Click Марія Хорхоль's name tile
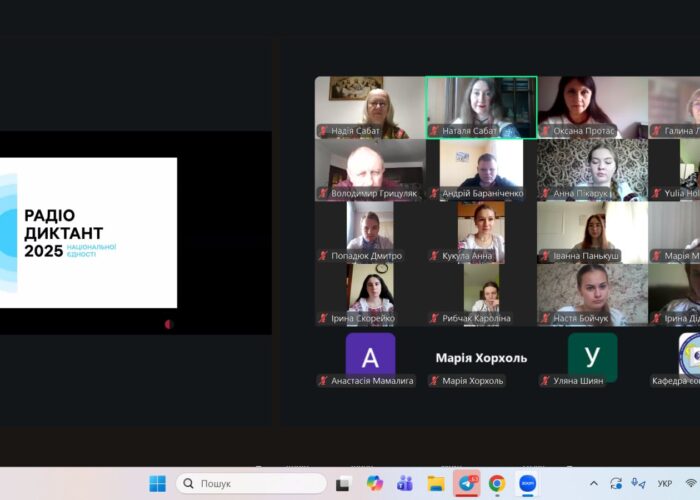The height and width of the screenshot is (500, 700). click(x=481, y=357)
